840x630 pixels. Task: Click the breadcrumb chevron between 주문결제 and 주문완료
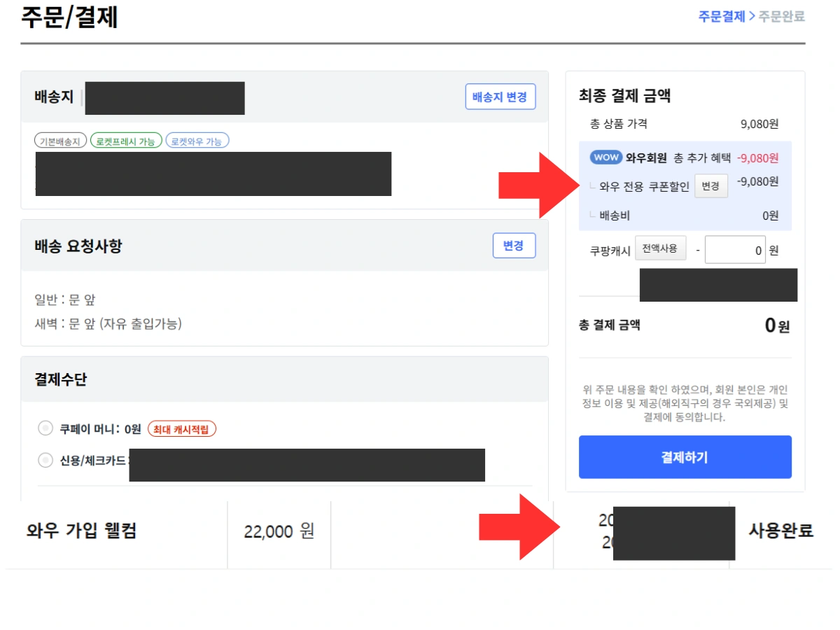pyautogui.click(x=752, y=16)
